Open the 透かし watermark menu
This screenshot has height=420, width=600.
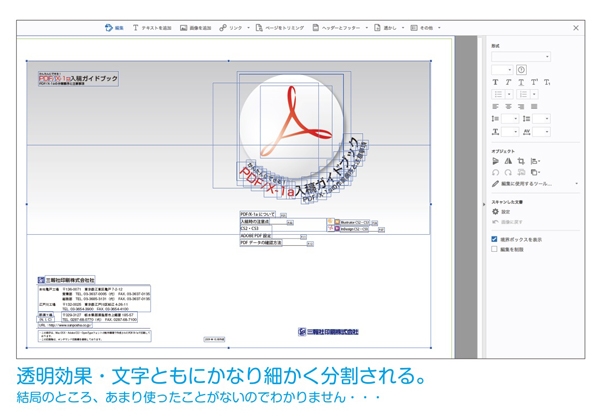[389, 28]
